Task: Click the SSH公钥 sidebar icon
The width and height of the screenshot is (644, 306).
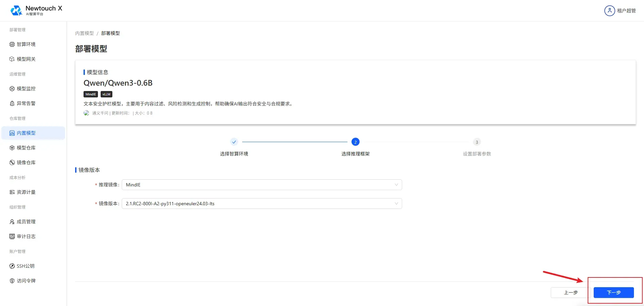Action: 12,266
